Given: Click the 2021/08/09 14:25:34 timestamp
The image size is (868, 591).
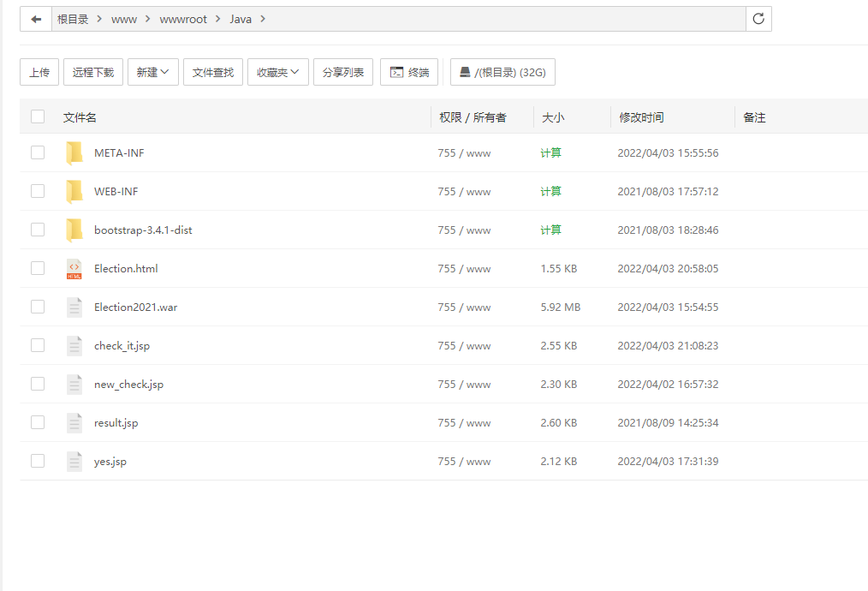Looking at the screenshot, I should pos(668,422).
